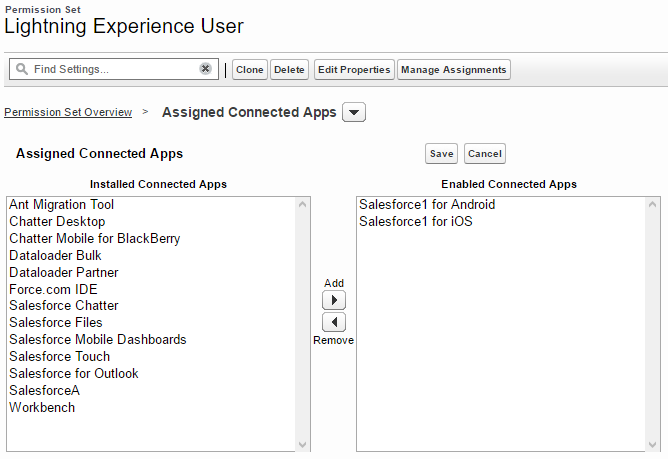The image size is (668, 459).
Task: Click Manage Assignments button
Action: [453, 70]
